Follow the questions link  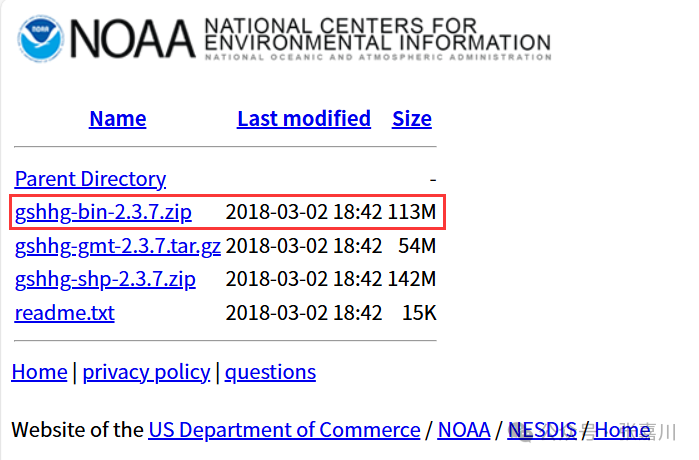tap(270, 373)
